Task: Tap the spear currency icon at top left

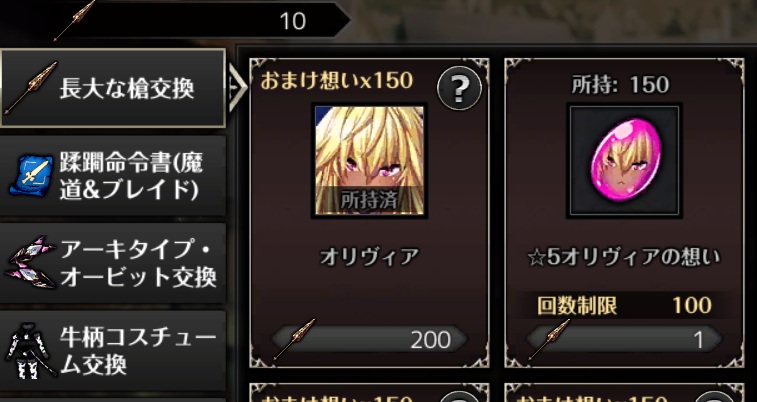Action: (x=74, y=21)
